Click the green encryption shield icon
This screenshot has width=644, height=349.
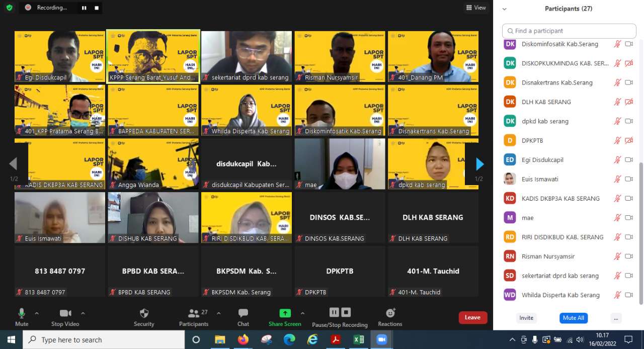9,8
